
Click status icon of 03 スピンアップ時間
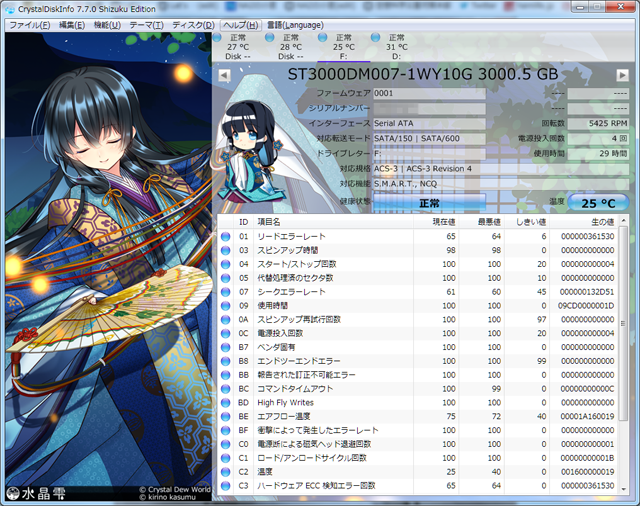(x=225, y=251)
